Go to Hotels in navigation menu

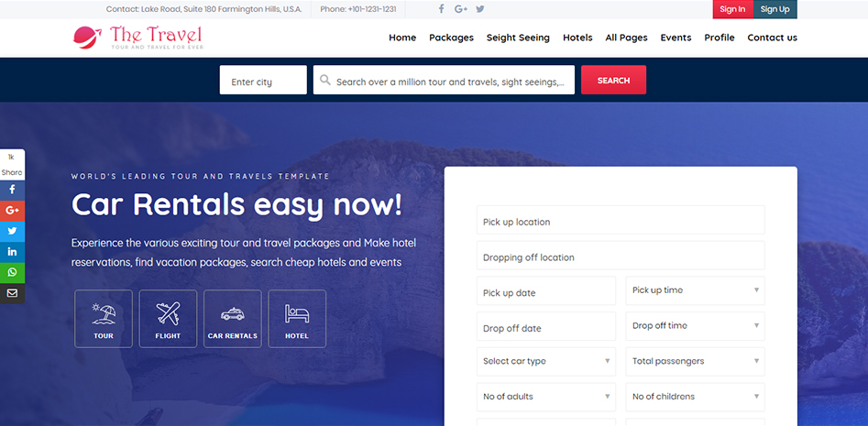(x=577, y=38)
